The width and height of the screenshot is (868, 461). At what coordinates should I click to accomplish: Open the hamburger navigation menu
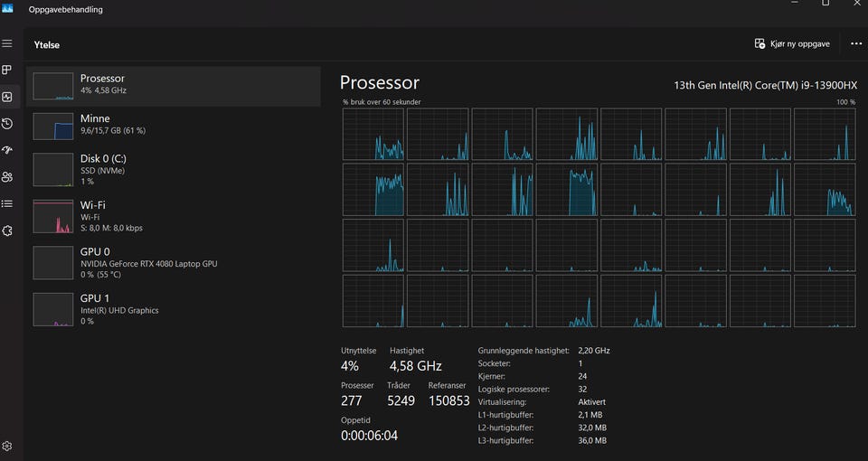coord(7,43)
